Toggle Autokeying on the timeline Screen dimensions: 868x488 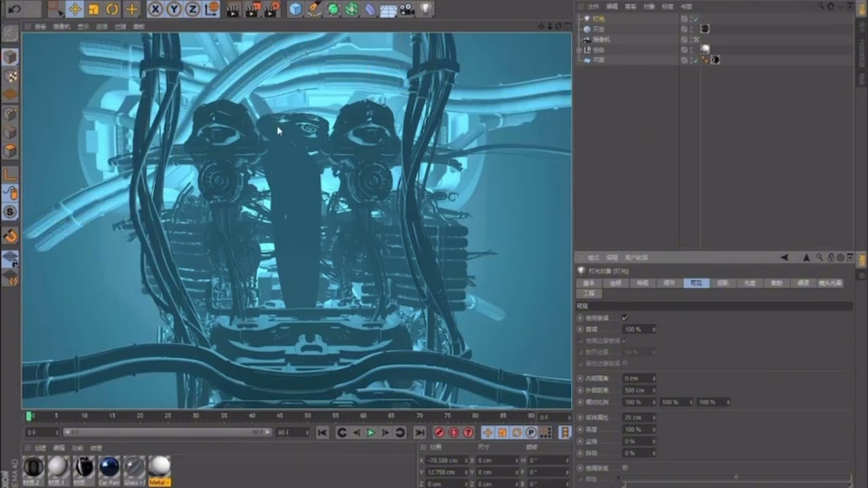(x=454, y=432)
